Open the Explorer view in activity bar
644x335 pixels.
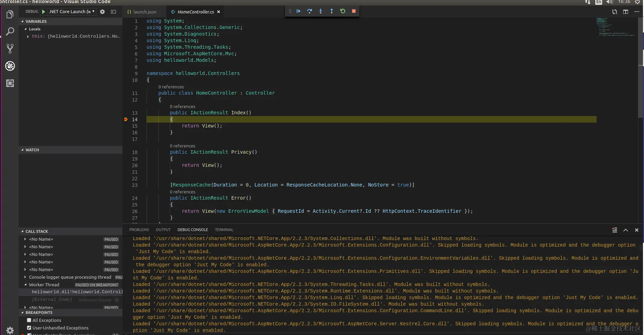[x=10, y=15]
